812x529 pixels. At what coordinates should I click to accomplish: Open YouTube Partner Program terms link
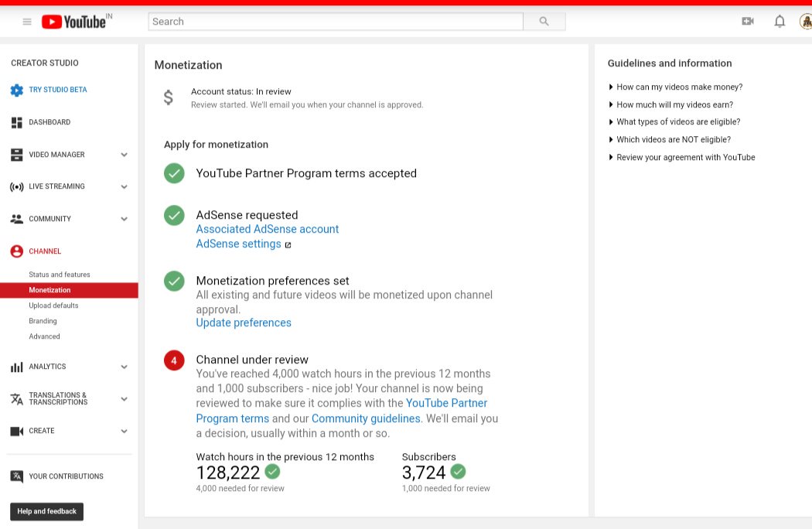446,403
